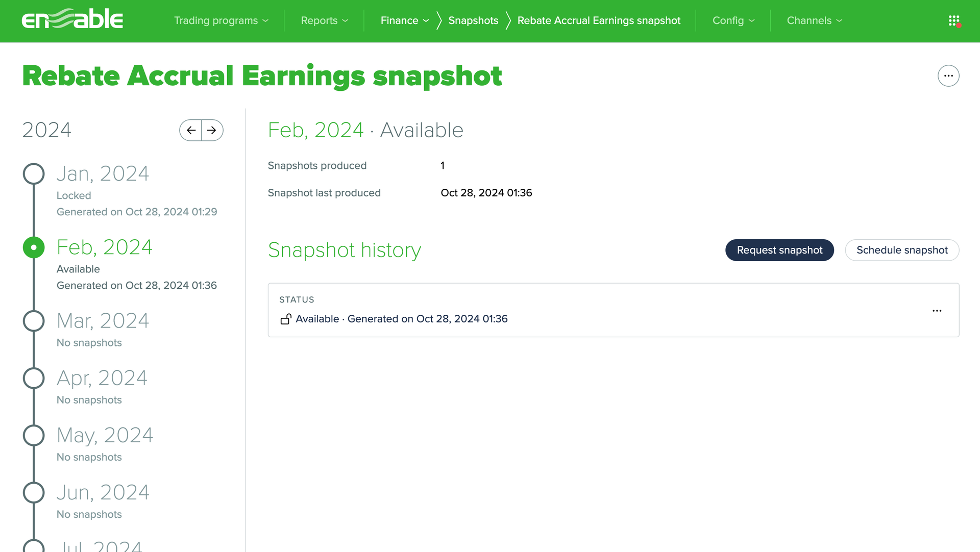This screenshot has width=980, height=552.
Task: Select the Feb, 2024 timeline circle
Action: coord(34,247)
